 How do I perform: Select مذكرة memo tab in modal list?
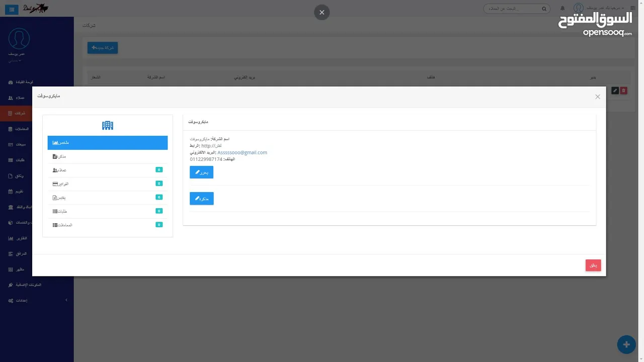(x=108, y=156)
